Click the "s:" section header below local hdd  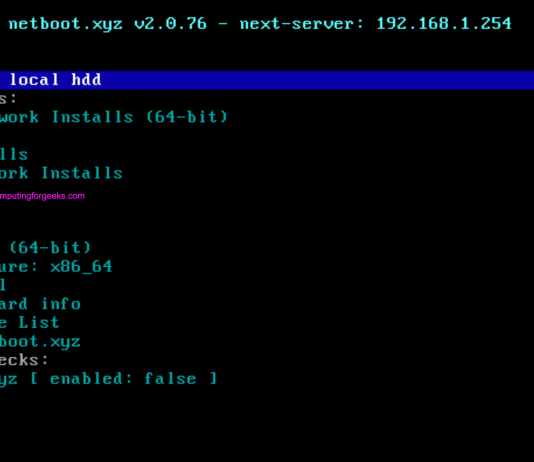pyautogui.click(x=8, y=99)
